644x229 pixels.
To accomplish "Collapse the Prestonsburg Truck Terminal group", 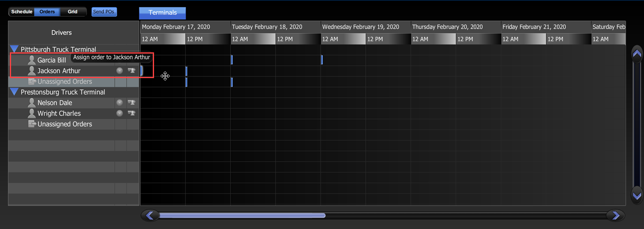I will click(x=14, y=92).
